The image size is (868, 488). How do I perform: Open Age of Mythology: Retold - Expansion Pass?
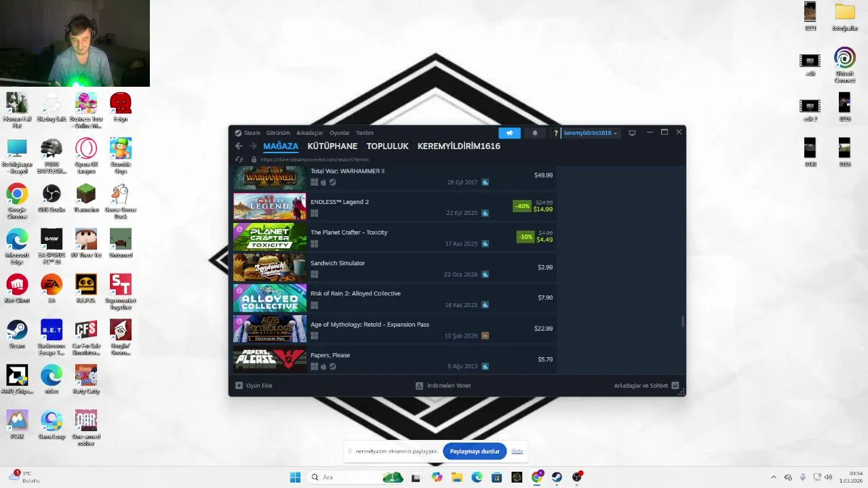coord(394,329)
